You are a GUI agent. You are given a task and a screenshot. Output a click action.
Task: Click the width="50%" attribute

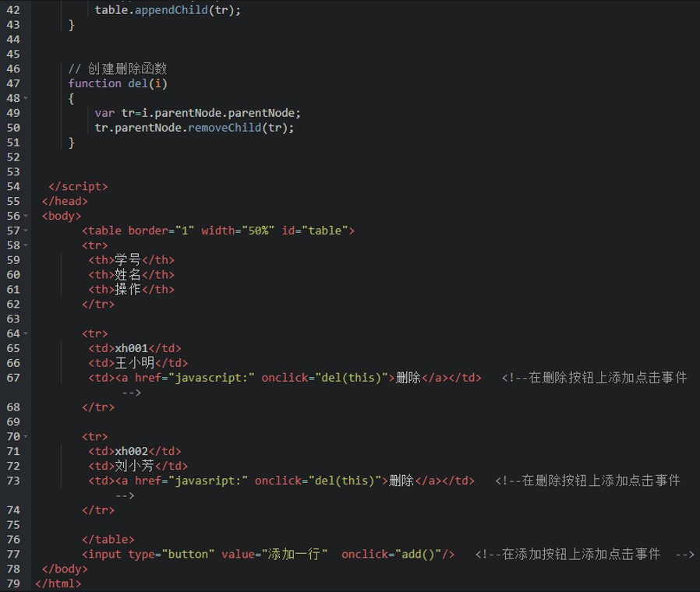click(238, 231)
